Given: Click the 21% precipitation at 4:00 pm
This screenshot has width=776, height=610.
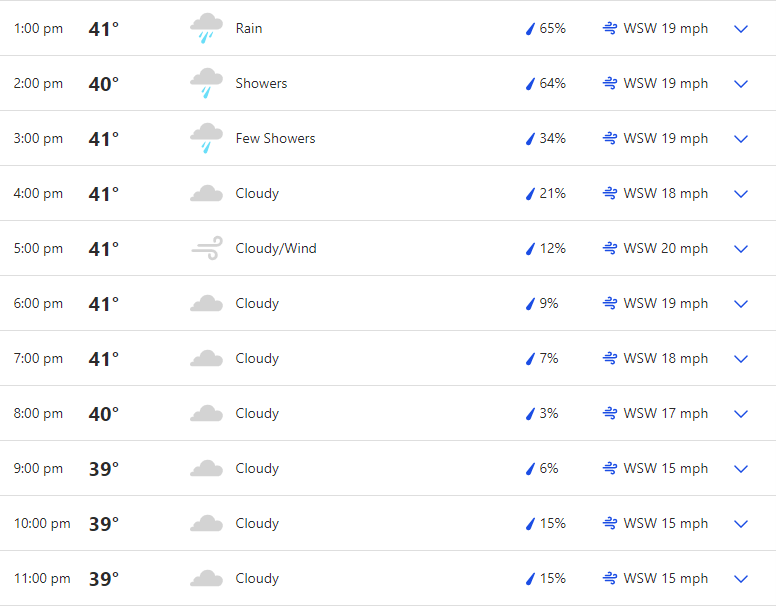Looking at the screenshot, I should (x=552, y=193).
